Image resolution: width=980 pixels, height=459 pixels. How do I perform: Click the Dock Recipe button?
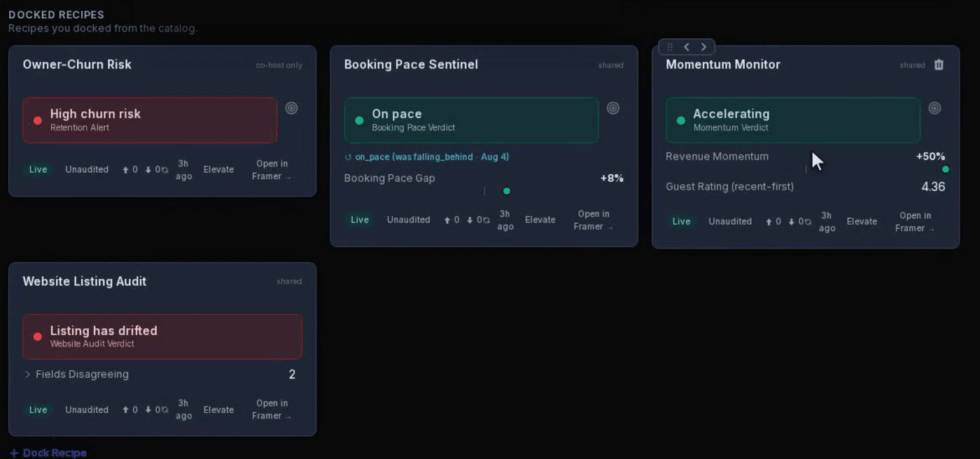(48, 453)
